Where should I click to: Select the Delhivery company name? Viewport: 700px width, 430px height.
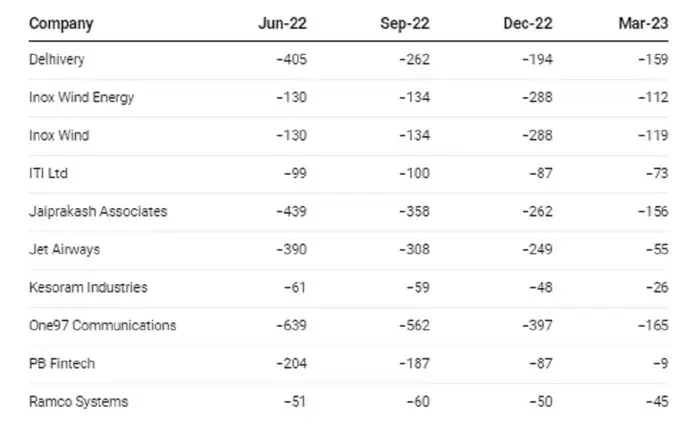(57, 60)
